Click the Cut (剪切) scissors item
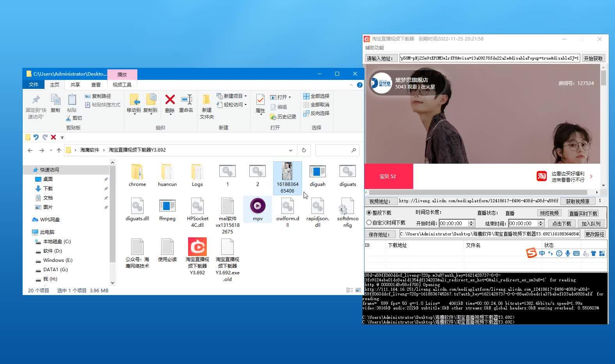Screen dimensions: 615x364 (x=74, y=118)
